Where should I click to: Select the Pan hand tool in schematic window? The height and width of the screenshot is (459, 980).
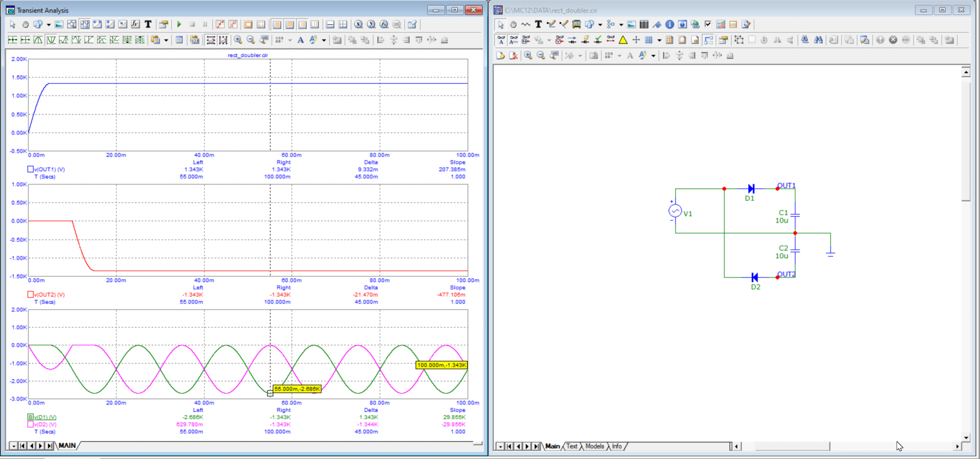pos(513,24)
